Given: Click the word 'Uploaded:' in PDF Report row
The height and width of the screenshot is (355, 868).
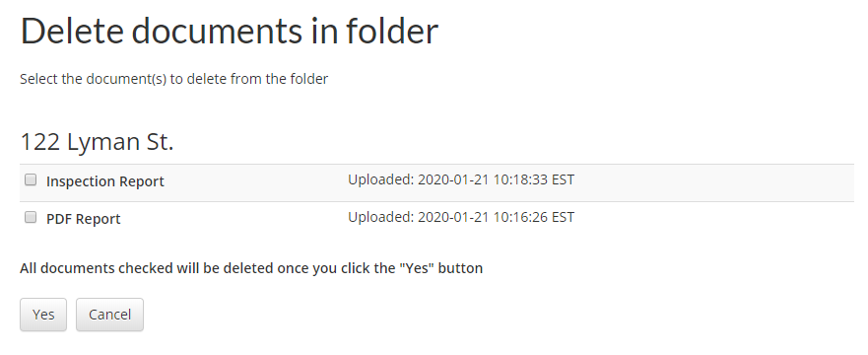Looking at the screenshot, I should point(381,217).
